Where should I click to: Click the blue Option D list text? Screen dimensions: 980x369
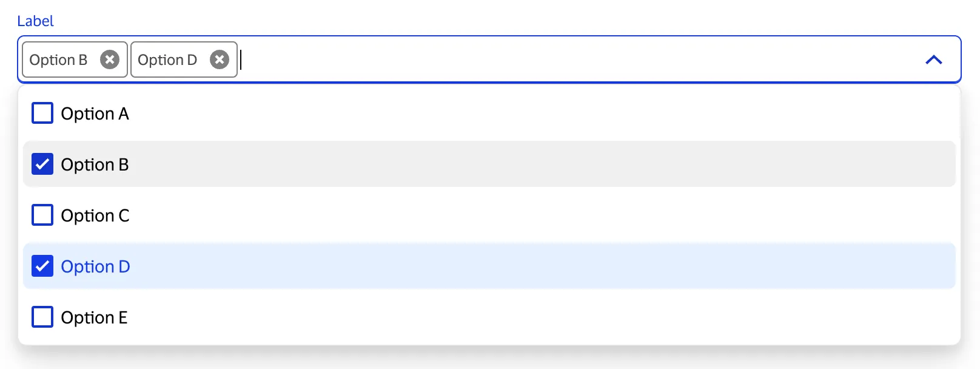pos(95,266)
